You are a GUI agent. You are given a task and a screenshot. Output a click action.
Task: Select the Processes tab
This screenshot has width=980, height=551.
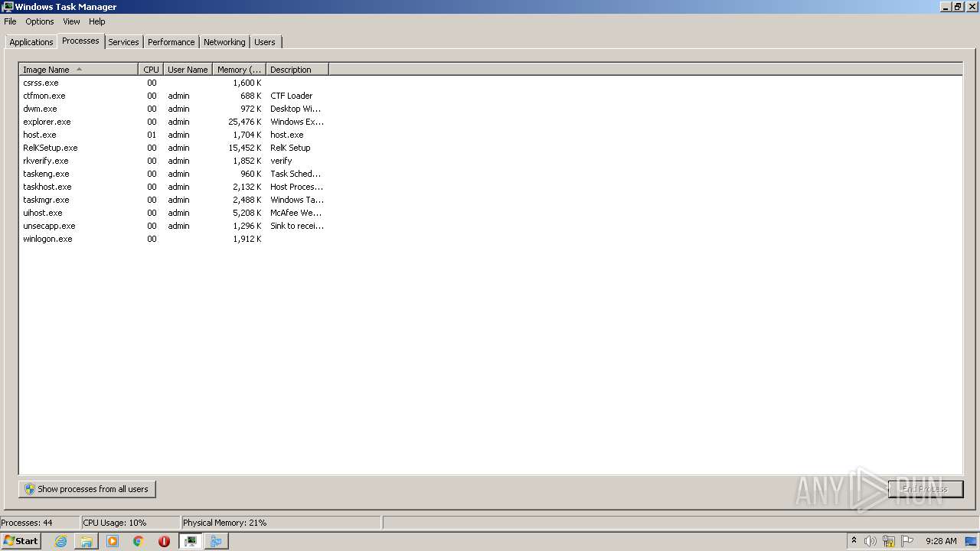point(80,41)
